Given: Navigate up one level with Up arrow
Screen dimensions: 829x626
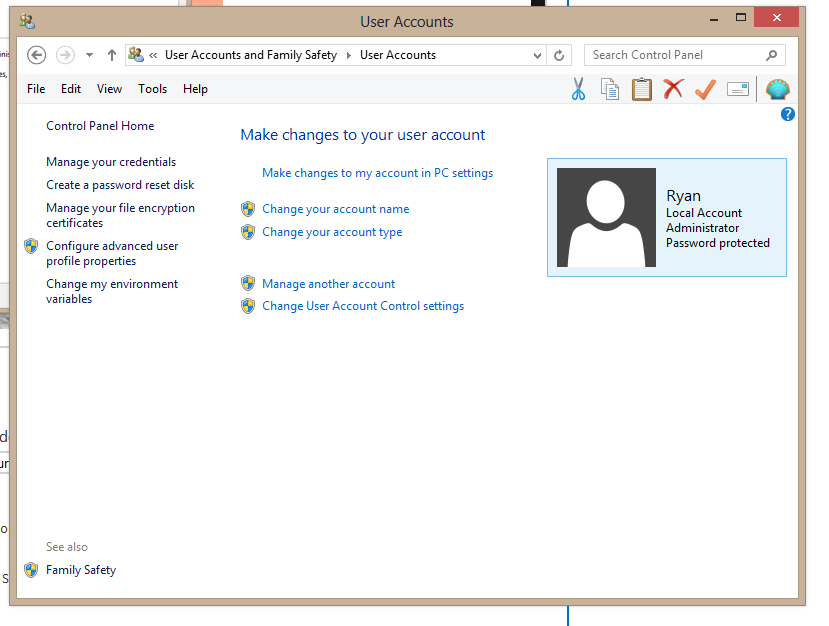Looking at the screenshot, I should (x=112, y=55).
